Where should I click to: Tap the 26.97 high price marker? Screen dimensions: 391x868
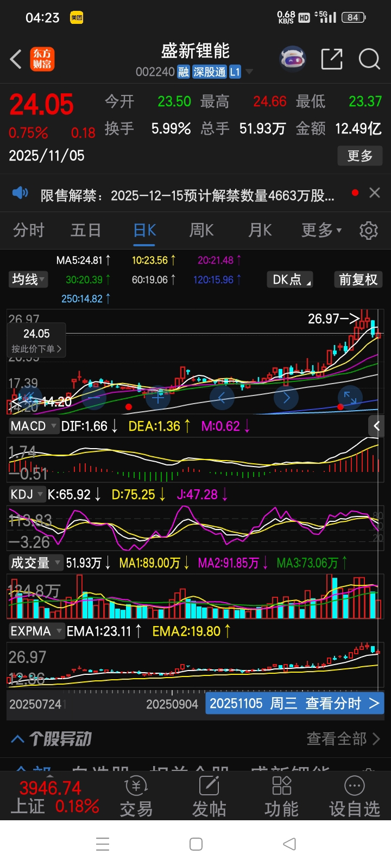[x=333, y=318]
